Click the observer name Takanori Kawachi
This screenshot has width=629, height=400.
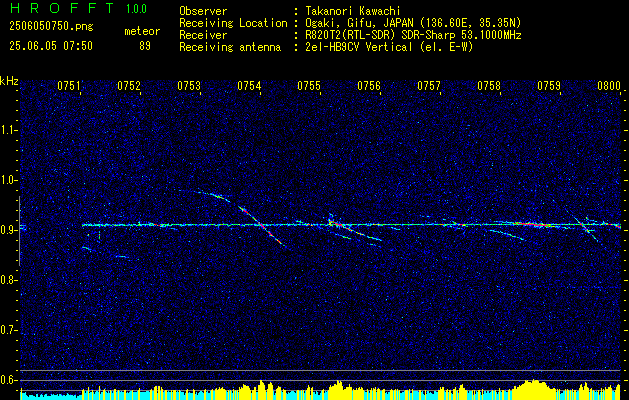click(351, 11)
